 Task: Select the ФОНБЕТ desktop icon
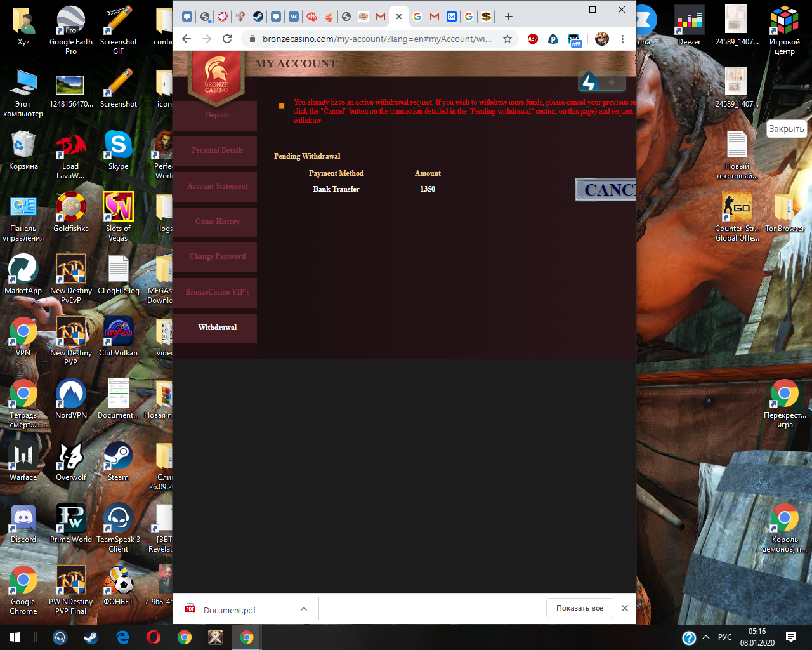[x=119, y=586]
